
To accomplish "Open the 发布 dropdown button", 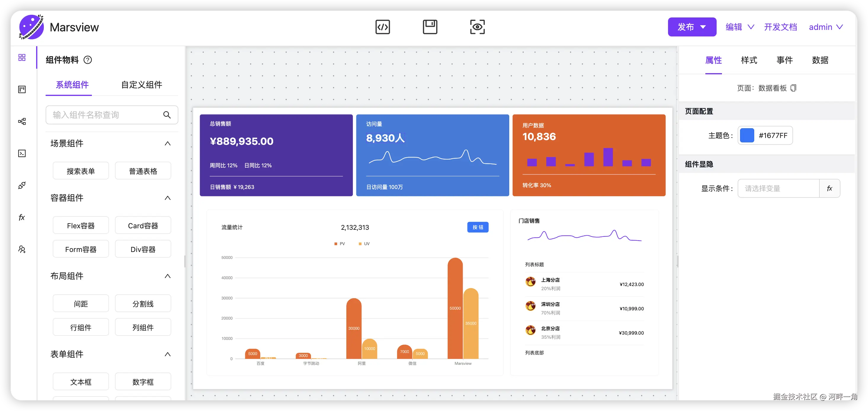I will (x=692, y=27).
